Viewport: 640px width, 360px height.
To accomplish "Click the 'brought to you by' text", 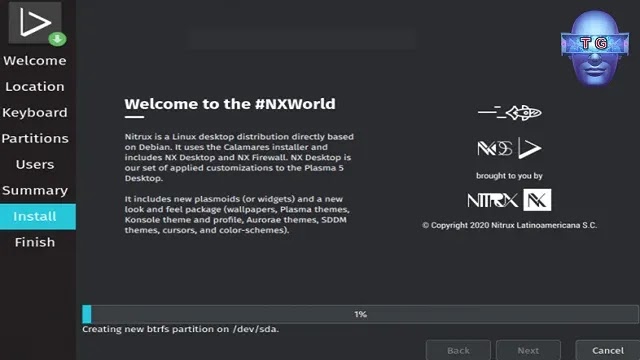I will click(x=509, y=176).
